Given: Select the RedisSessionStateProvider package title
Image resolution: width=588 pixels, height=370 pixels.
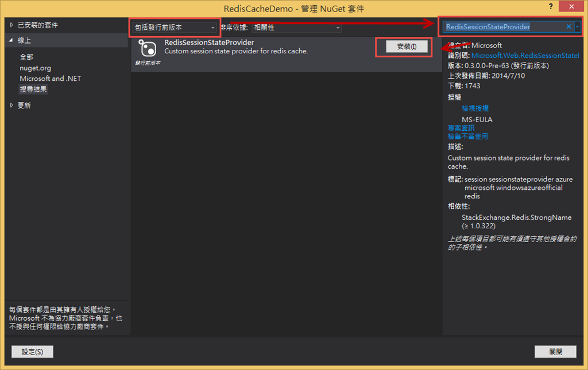Looking at the screenshot, I should click(x=209, y=42).
